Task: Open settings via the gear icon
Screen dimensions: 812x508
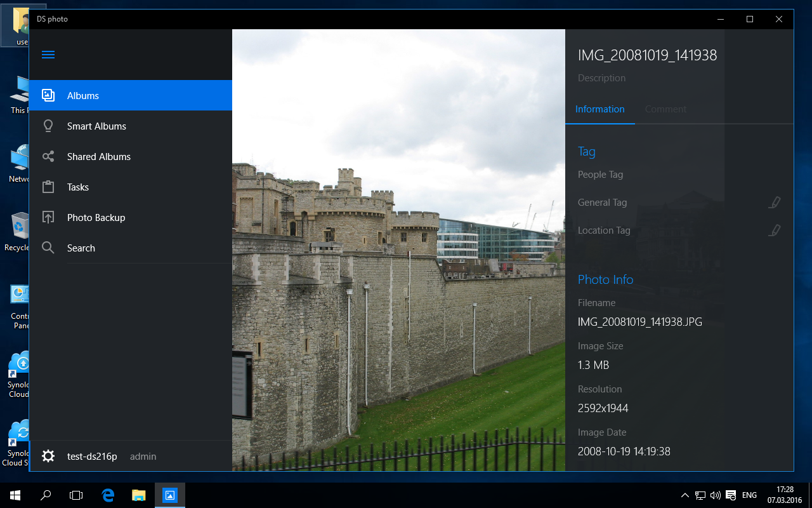Action: click(x=48, y=456)
